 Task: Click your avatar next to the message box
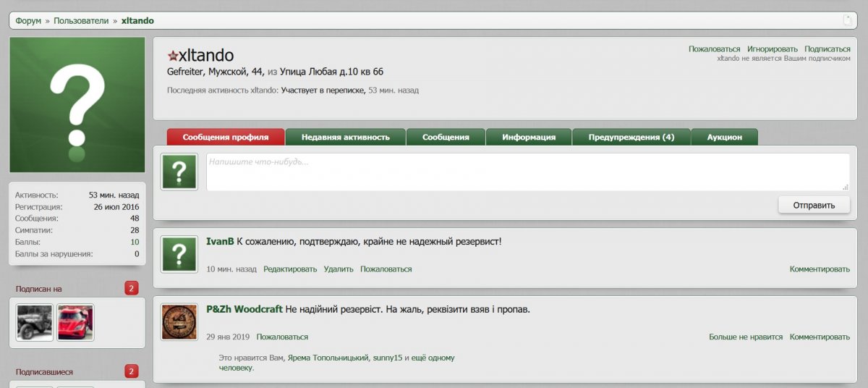tap(179, 172)
